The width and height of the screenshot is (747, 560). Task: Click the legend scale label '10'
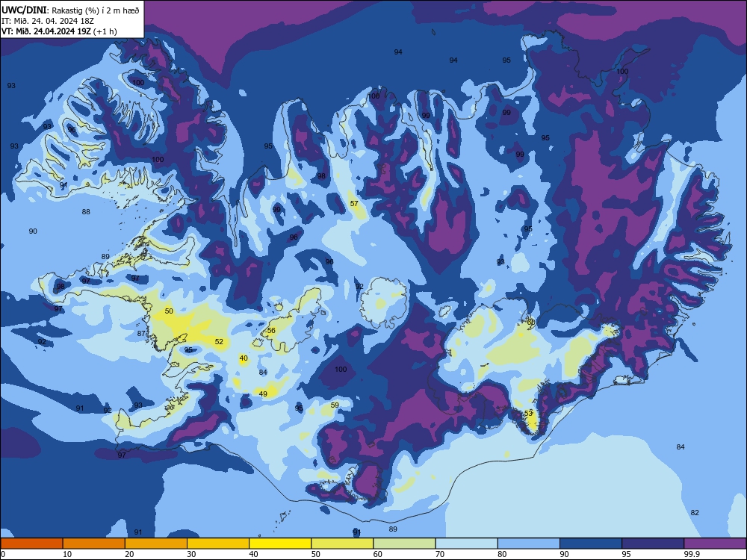pos(67,554)
